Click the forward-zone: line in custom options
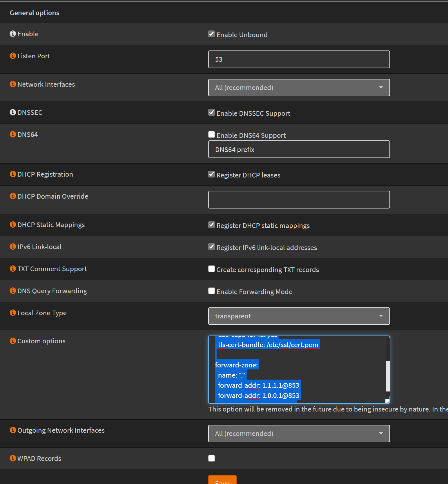This screenshot has height=484, width=448. point(236,365)
